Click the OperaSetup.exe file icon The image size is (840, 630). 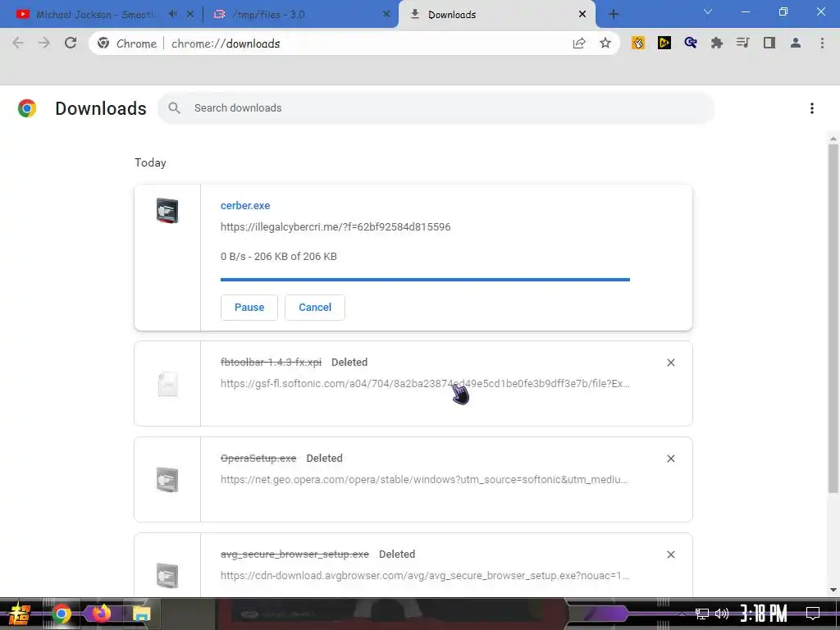167,479
